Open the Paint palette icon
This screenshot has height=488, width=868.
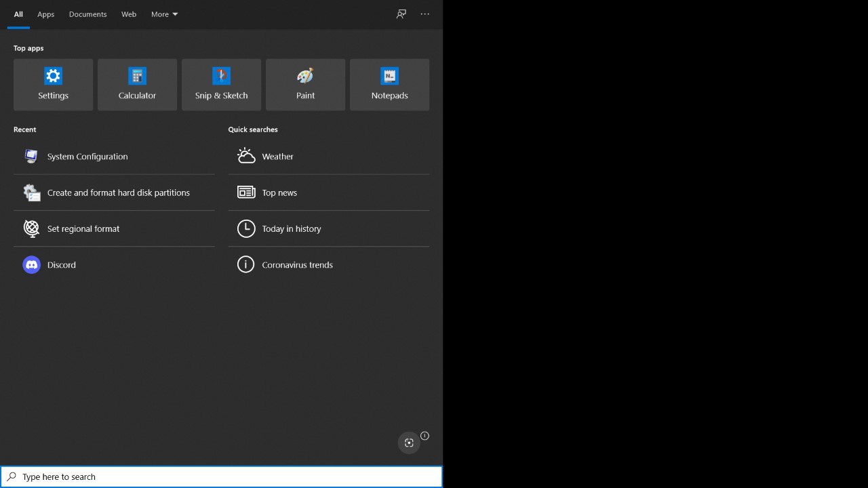tap(305, 75)
